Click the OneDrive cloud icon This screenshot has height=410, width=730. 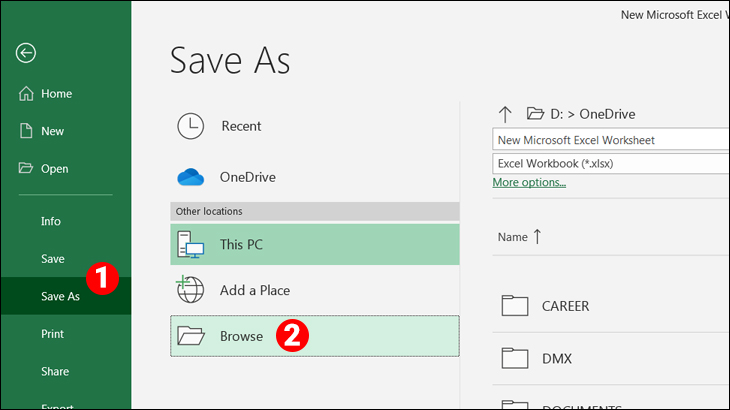[x=190, y=177]
